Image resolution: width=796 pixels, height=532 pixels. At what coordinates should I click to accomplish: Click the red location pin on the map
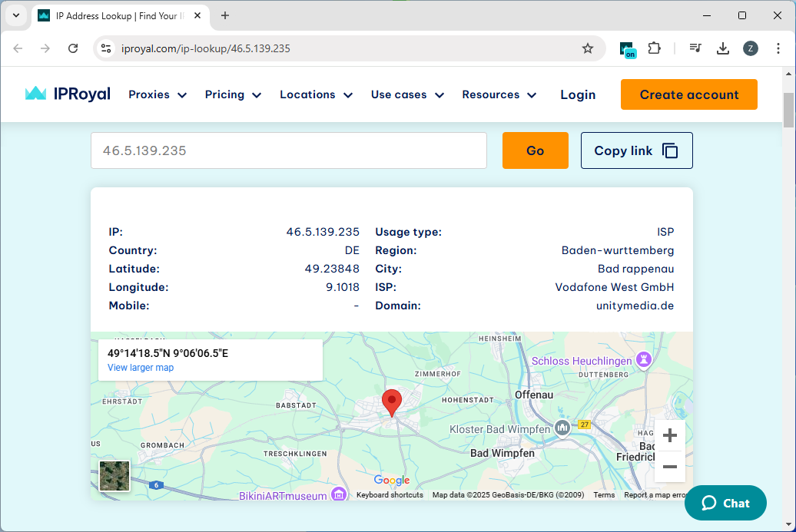point(391,403)
